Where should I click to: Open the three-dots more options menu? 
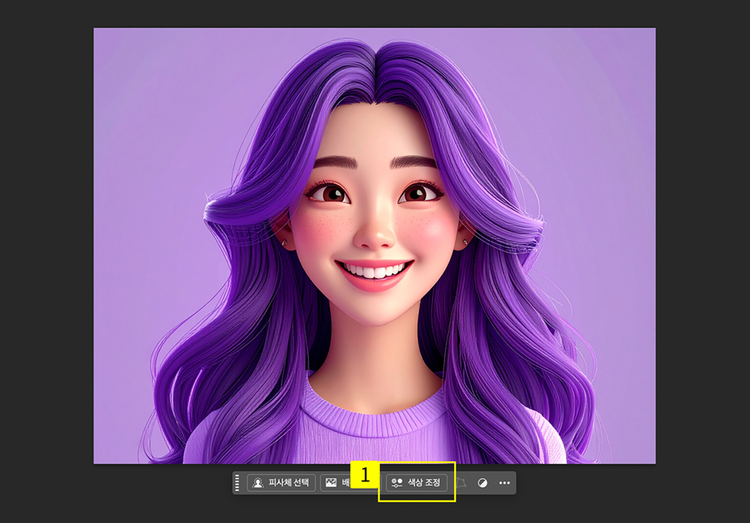point(504,483)
